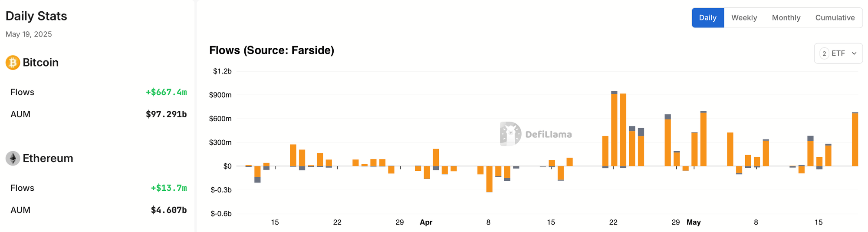This screenshot has height=232, width=868.
Task: Click the Flows (Source: Farside) chart title
Action: point(272,50)
